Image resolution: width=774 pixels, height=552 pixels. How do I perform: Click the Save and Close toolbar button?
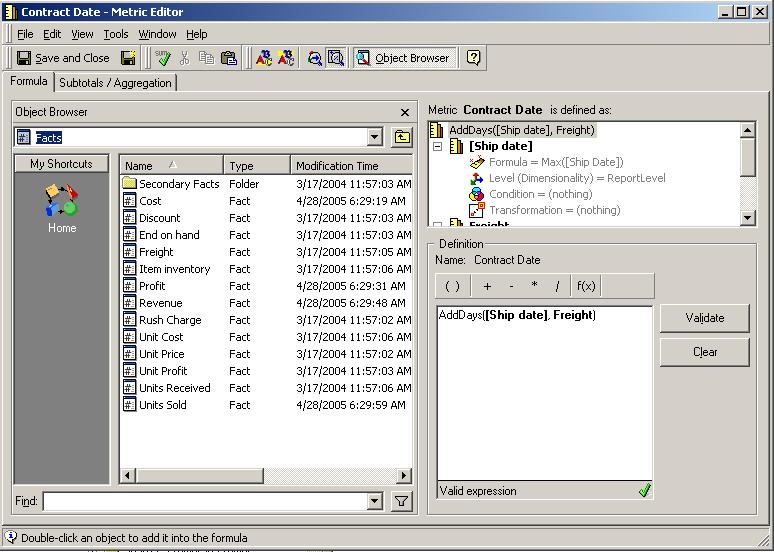pos(63,58)
